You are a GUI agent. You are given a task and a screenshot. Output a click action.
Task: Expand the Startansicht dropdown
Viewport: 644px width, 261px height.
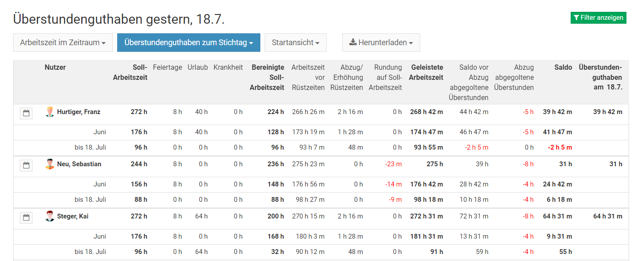point(295,43)
